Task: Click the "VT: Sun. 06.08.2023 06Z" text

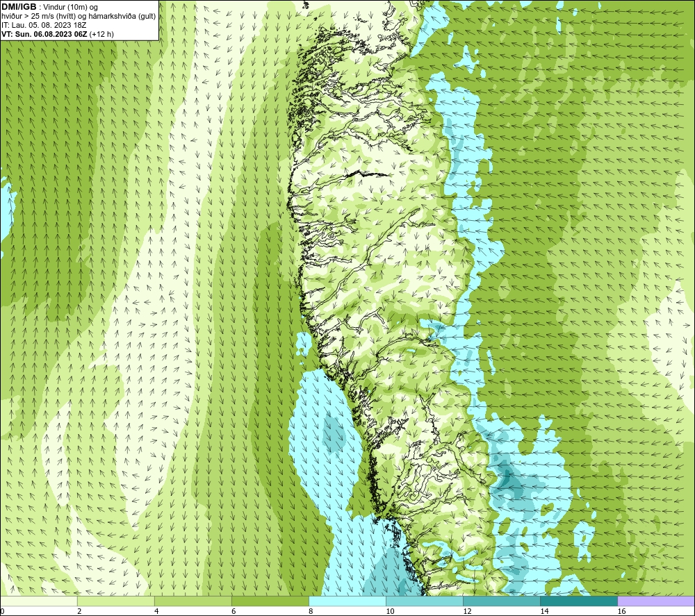Action: pos(44,34)
